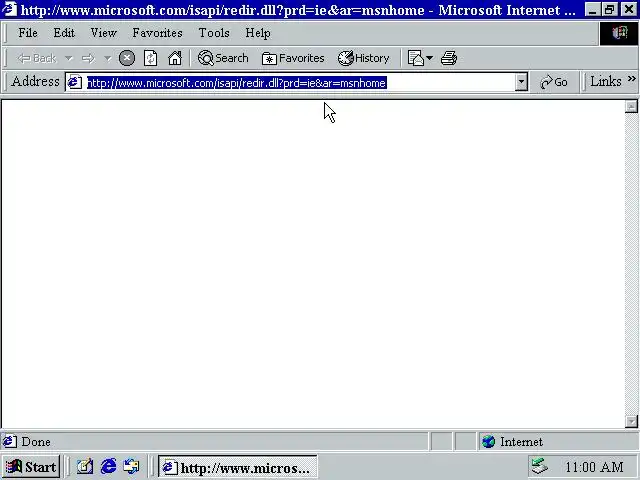Open the Search pane
The width and height of the screenshot is (640, 480).
pos(223,58)
